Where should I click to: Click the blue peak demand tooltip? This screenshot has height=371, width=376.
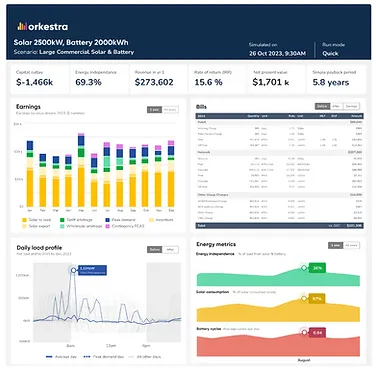pyautogui.click(x=92, y=270)
